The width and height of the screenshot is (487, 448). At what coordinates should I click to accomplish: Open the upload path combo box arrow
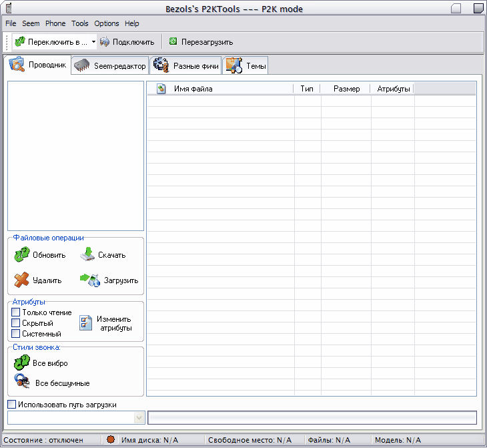click(x=139, y=417)
